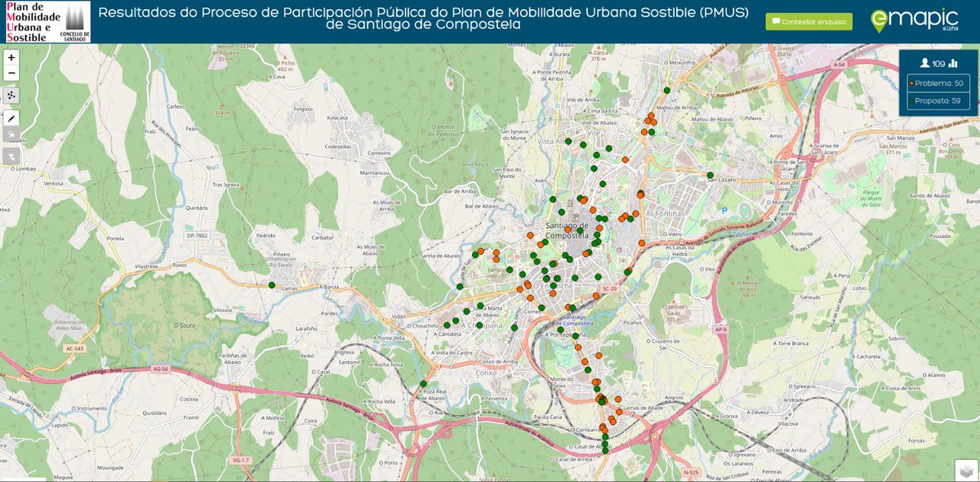The image size is (980, 482).
Task: Select green marker north of Mallou de Arriba
Action: [x=667, y=91]
